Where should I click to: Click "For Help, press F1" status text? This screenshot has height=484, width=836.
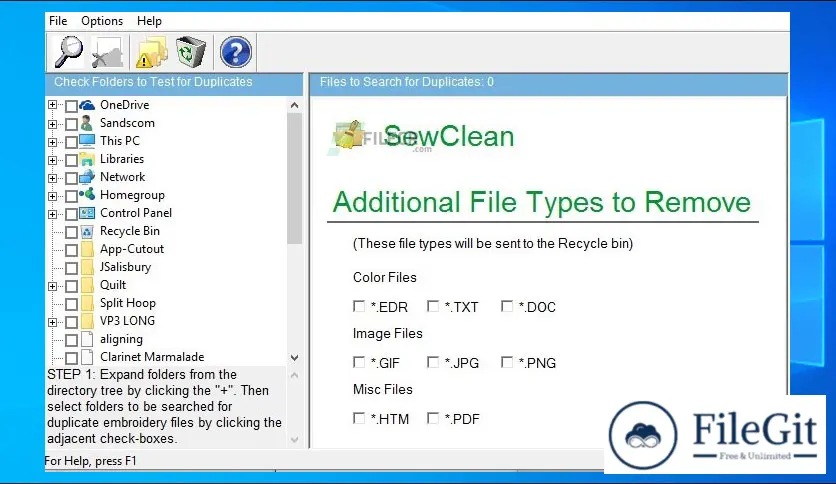coord(91,461)
